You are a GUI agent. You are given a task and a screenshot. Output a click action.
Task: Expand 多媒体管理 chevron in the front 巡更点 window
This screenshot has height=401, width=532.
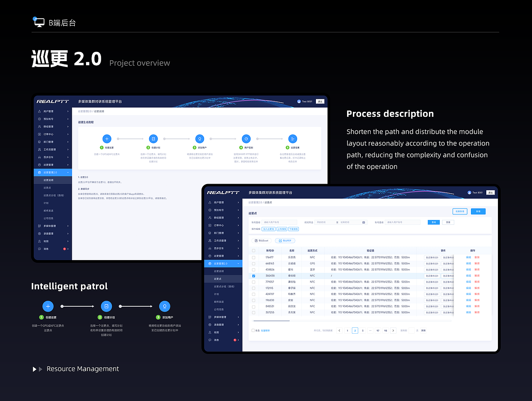click(x=238, y=317)
